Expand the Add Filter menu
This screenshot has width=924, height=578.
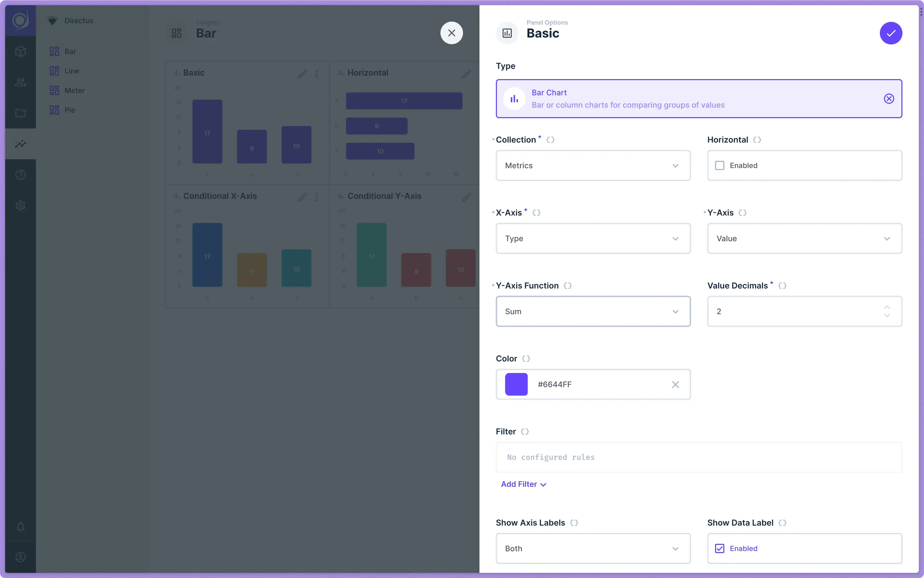point(524,484)
